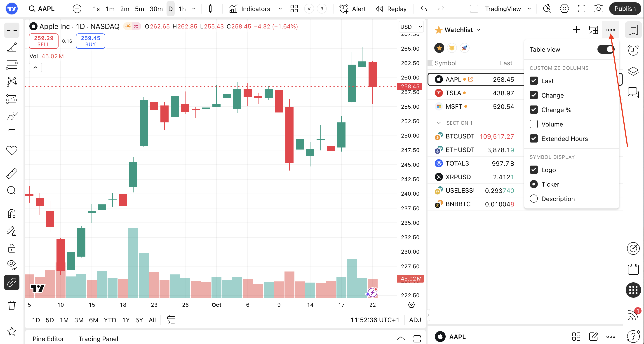This screenshot has width=644, height=344.
Task: Click the trash remove objects icon
Action: (12, 305)
